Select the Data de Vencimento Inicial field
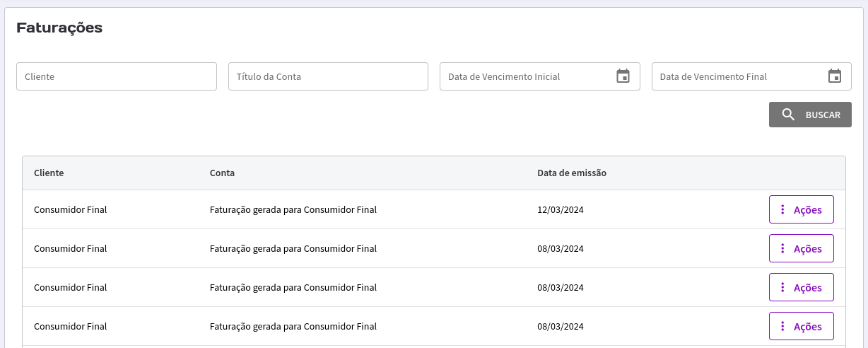 click(x=540, y=76)
